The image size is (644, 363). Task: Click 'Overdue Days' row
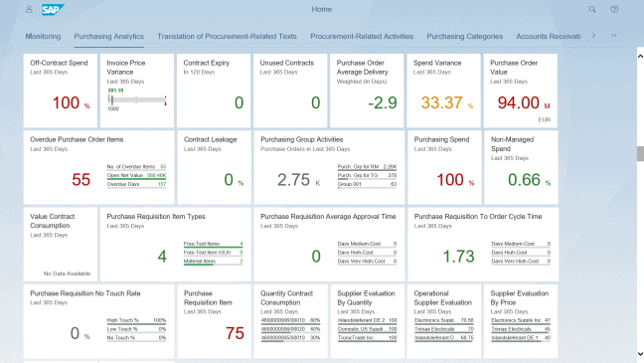136,184
